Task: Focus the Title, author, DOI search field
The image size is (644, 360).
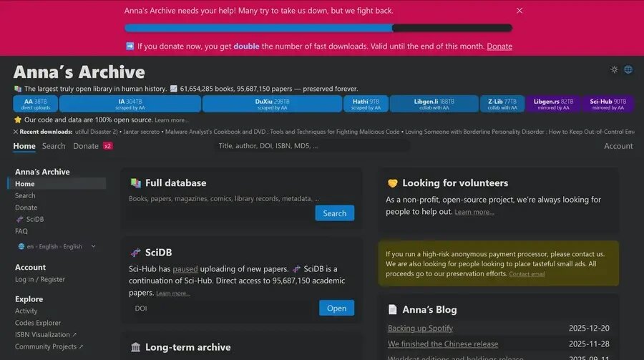Action: (x=312, y=146)
